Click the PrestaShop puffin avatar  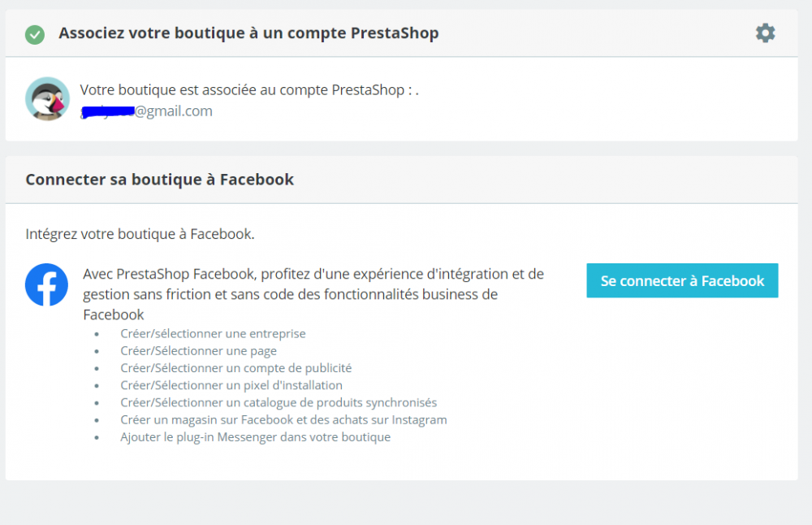pyautogui.click(x=47, y=99)
